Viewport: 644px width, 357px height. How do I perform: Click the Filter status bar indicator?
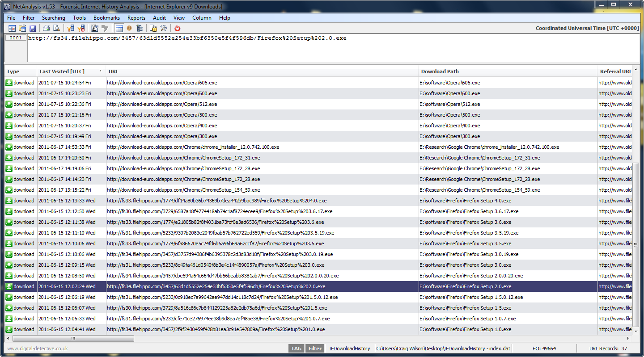coord(315,349)
